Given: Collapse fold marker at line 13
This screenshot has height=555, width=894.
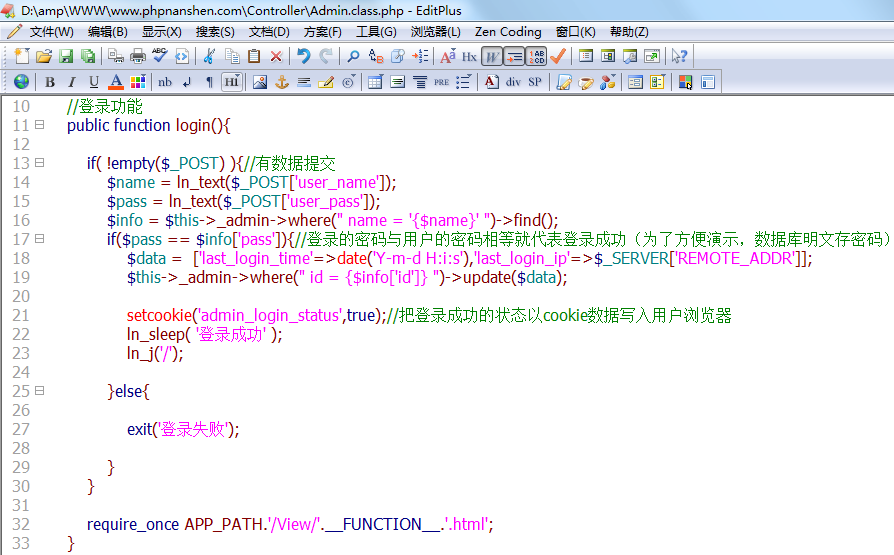Looking at the screenshot, I should [x=39, y=163].
